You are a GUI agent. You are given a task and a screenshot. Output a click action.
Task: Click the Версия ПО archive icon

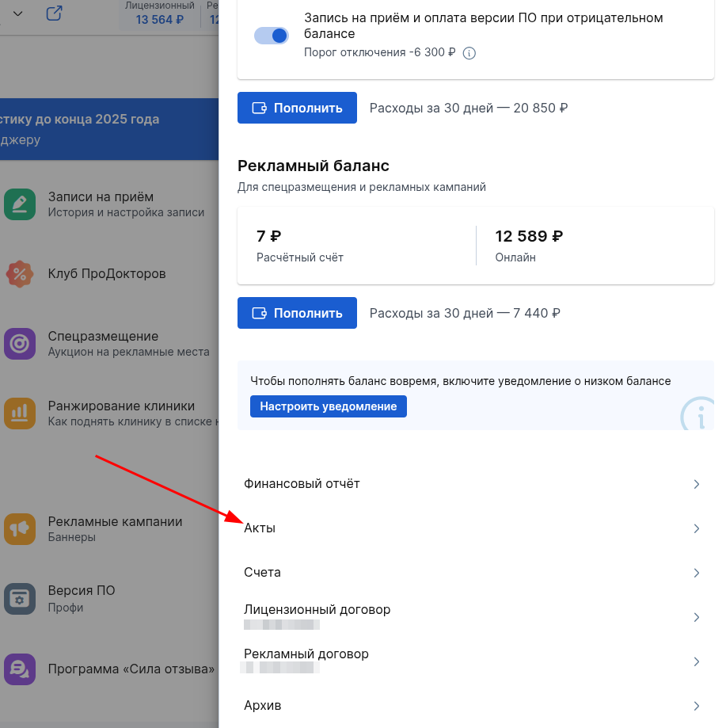coord(20,599)
